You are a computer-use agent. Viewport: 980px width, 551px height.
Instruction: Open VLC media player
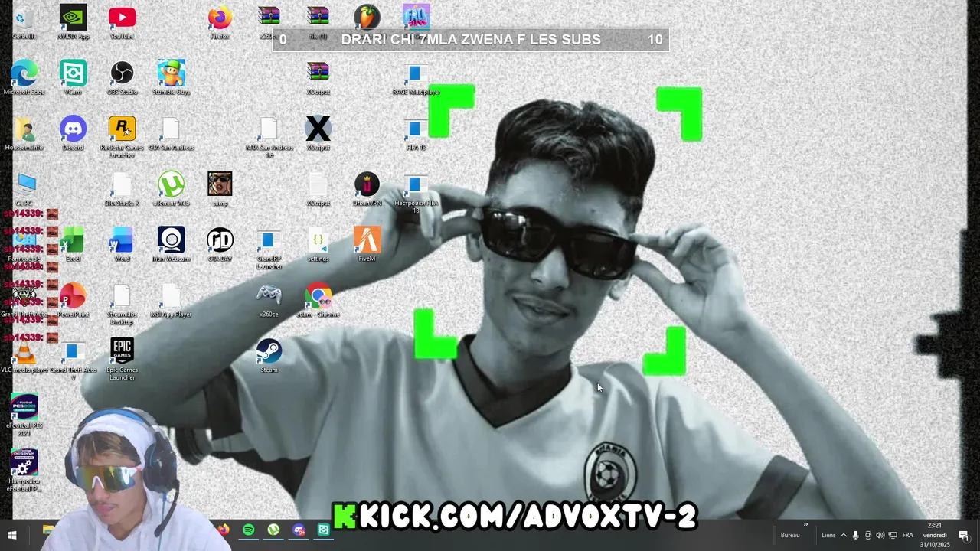click(24, 357)
